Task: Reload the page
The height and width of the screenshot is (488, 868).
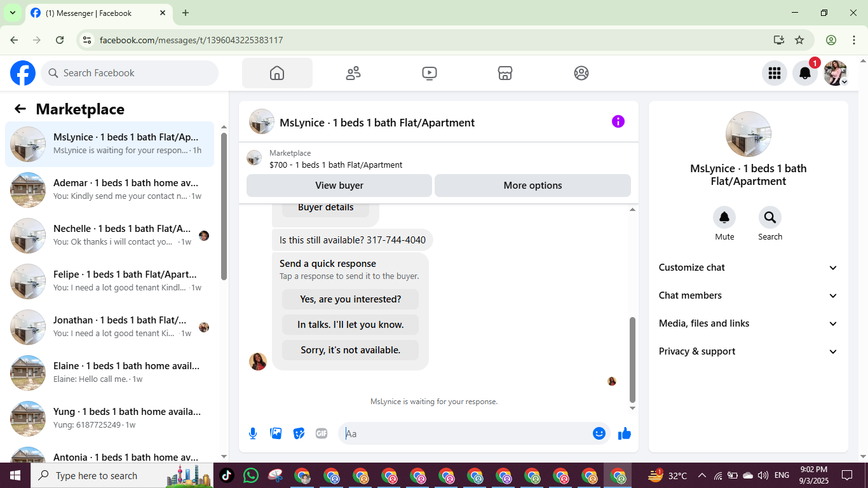Action: point(60,40)
